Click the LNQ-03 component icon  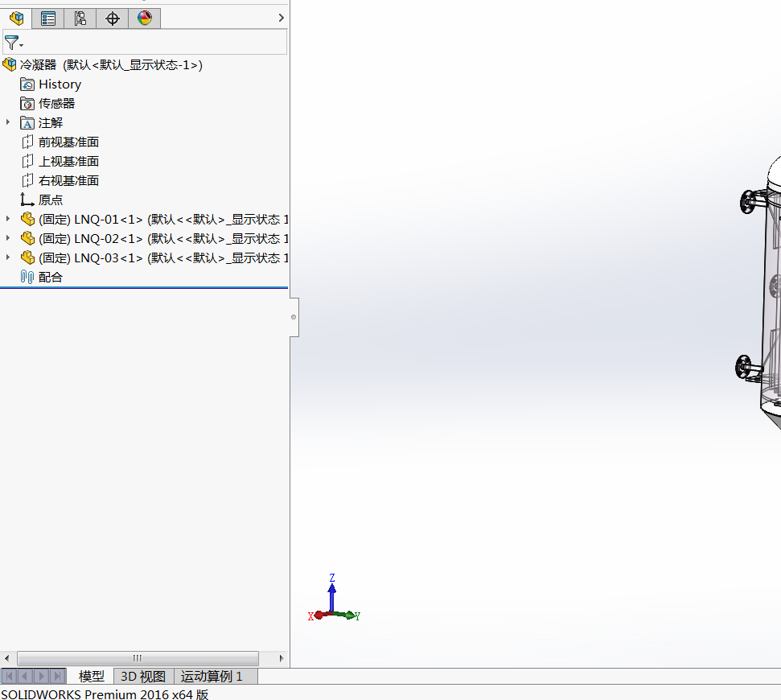point(28,258)
